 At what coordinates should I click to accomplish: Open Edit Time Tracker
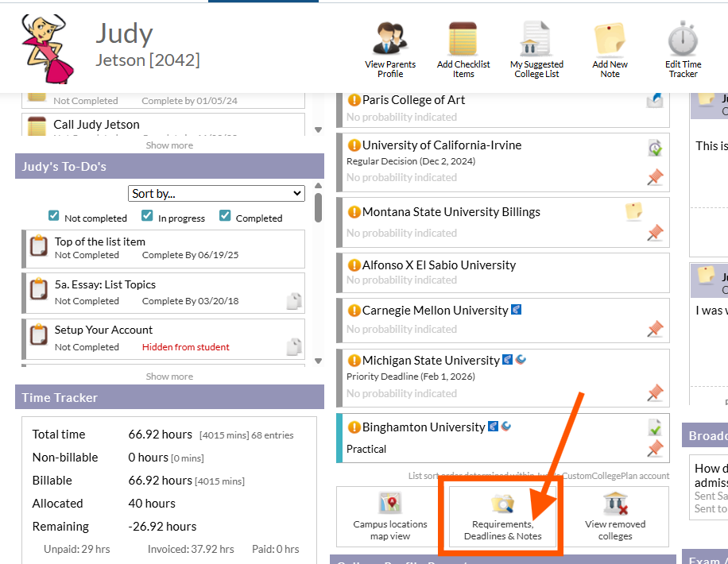coord(683,50)
